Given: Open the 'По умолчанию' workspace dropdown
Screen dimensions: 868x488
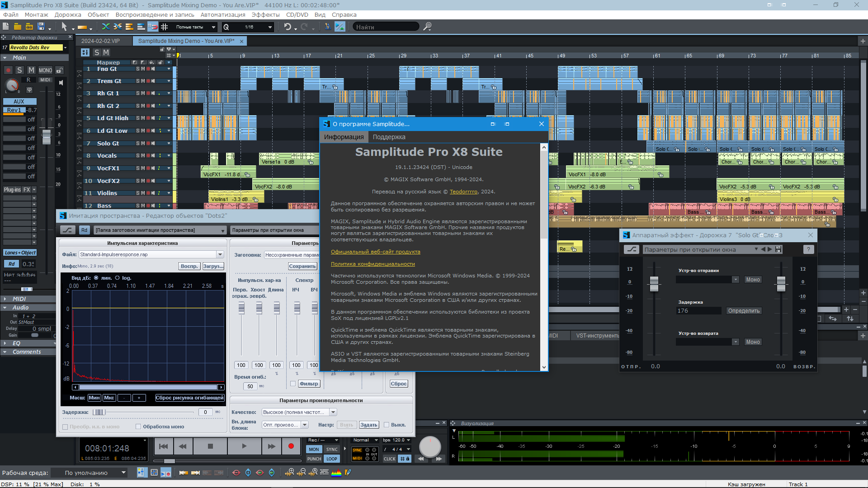Looking at the screenshot, I should point(123,473).
